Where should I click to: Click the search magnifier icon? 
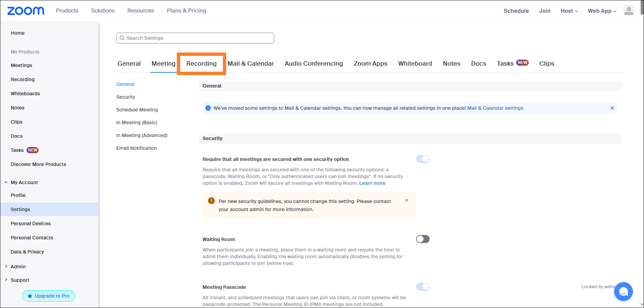point(122,38)
